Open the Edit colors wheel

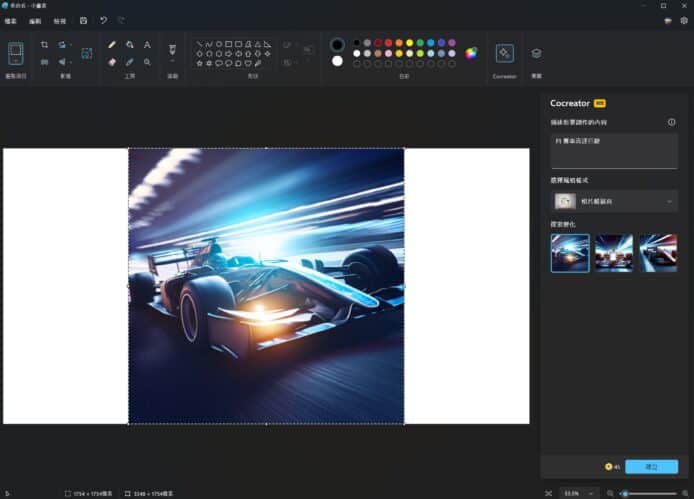tap(471, 52)
